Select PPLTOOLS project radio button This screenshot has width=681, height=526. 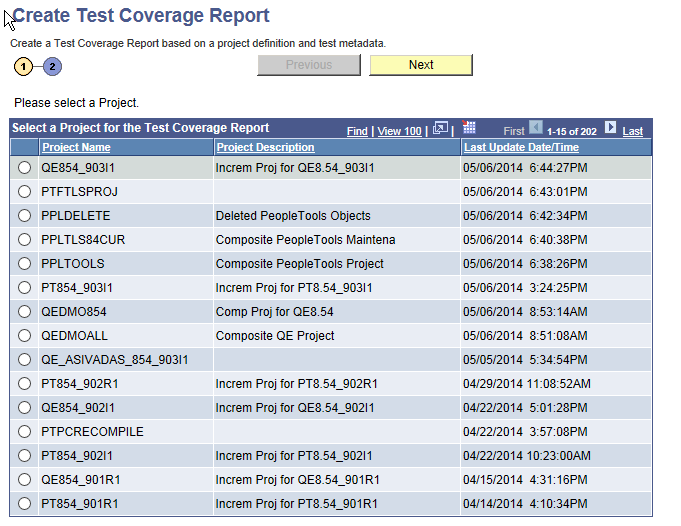pyautogui.click(x=24, y=264)
